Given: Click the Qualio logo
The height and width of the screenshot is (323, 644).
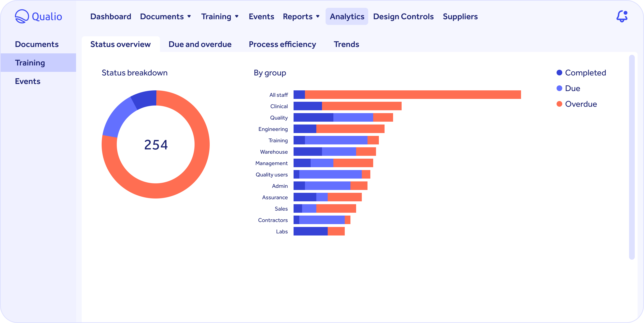Looking at the screenshot, I should click(38, 16).
